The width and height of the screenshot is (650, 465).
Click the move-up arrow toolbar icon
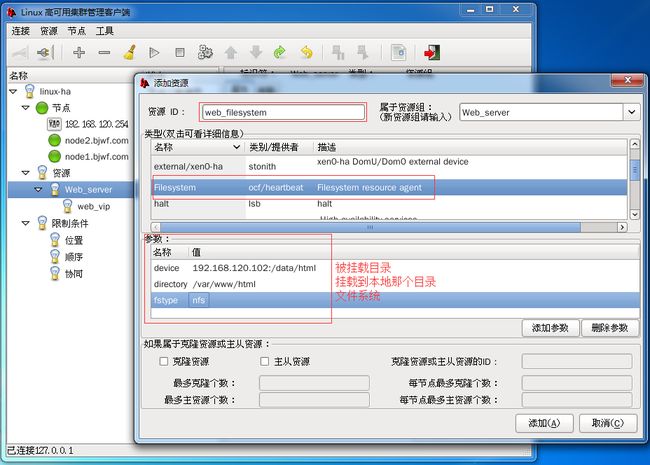click(230, 53)
